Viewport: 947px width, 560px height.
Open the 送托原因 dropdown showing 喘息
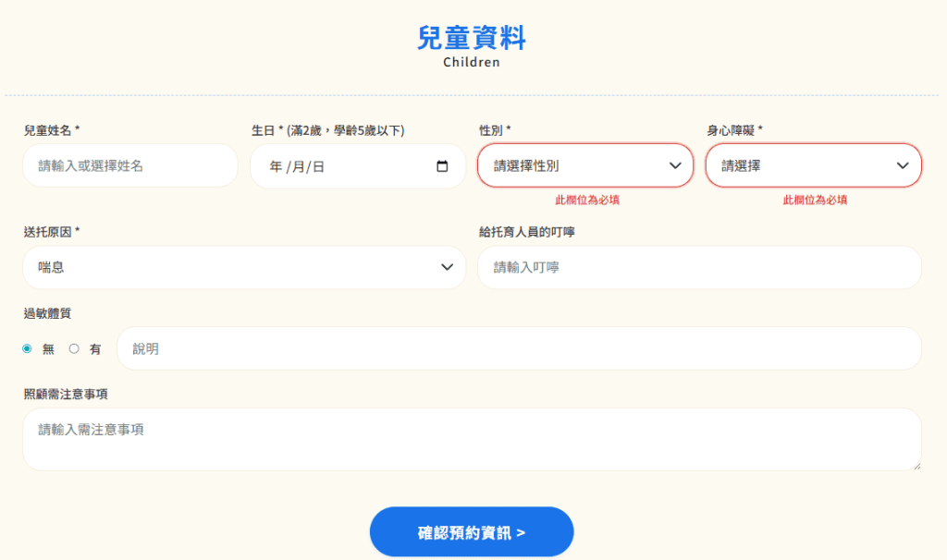coord(244,267)
